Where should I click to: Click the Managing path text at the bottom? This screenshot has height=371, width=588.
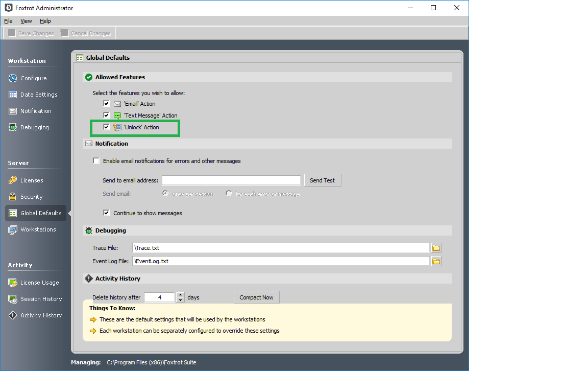point(152,362)
